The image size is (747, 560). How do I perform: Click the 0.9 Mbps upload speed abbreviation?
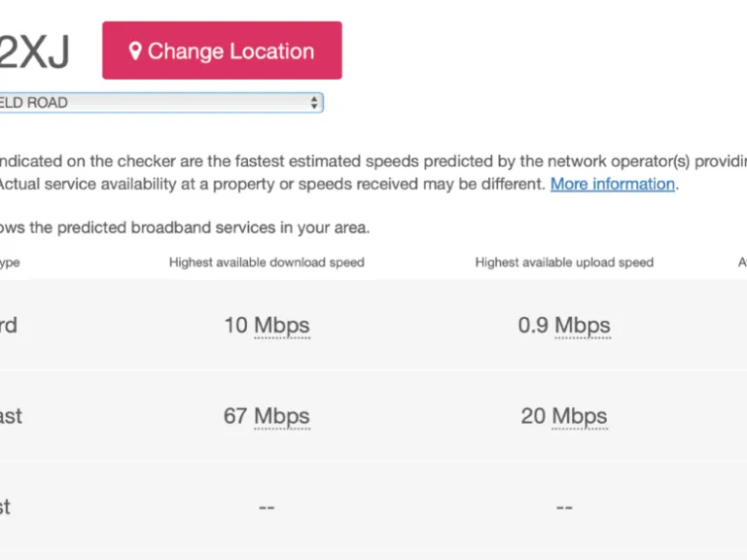[583, 326]
